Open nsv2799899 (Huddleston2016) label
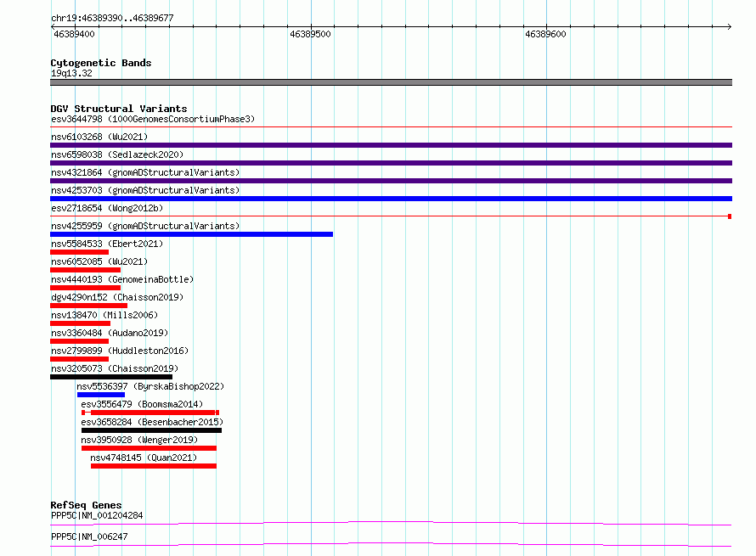 point(120,351)
